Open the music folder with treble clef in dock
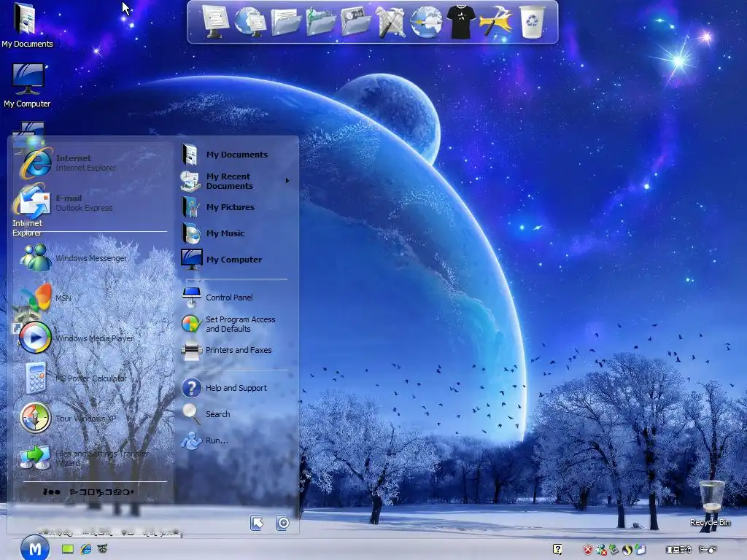This screenshot has width=747, height=560. coord(321,23)
